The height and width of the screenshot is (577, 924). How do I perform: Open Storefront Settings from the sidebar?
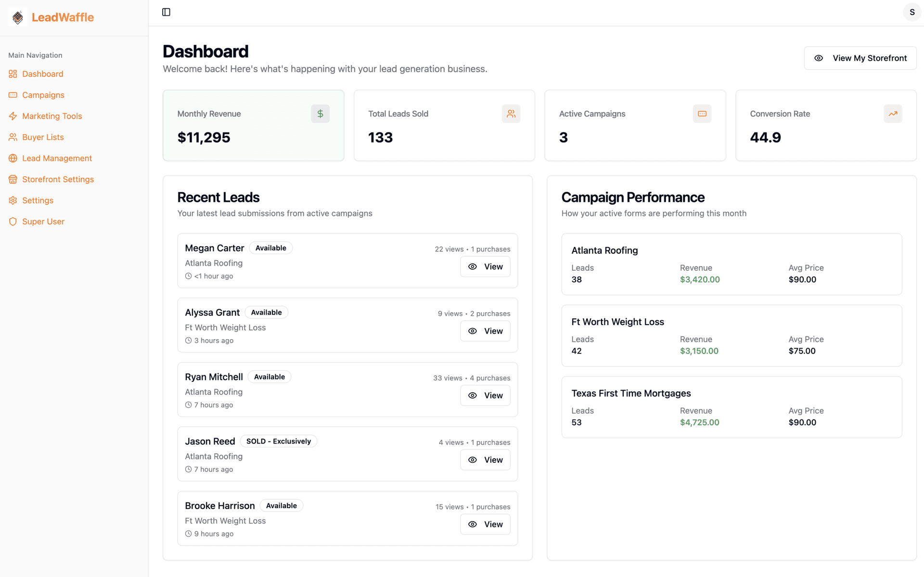point(58,179)
